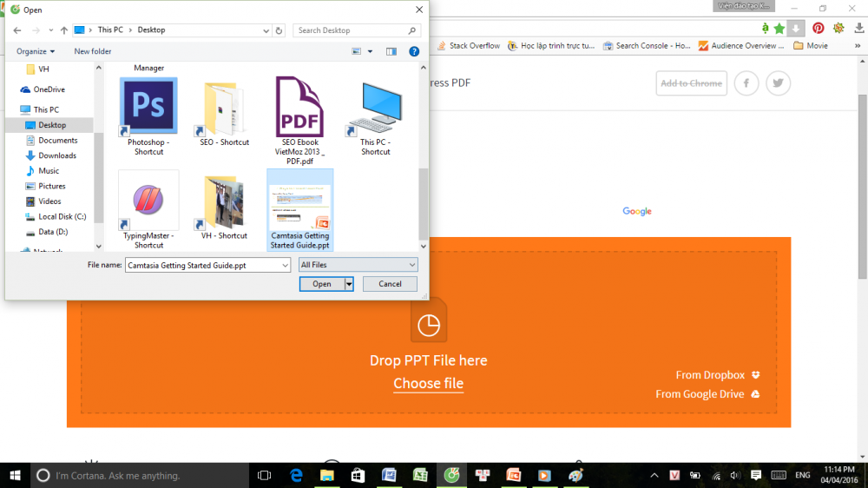Viewport: 868px width, 488px height.
Task: Click Cortana search box
Action: click(140, 475)
